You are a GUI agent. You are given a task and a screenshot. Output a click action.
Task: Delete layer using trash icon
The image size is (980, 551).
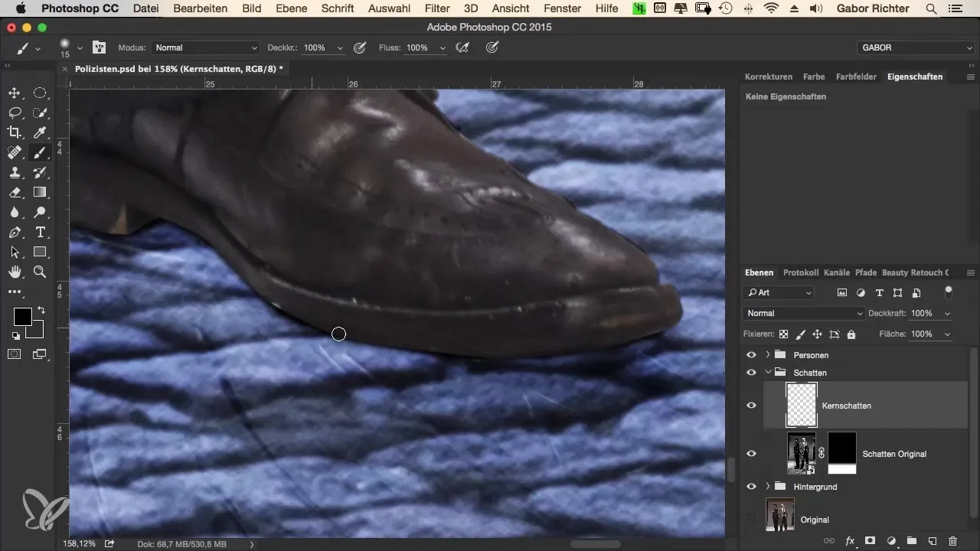952,540
